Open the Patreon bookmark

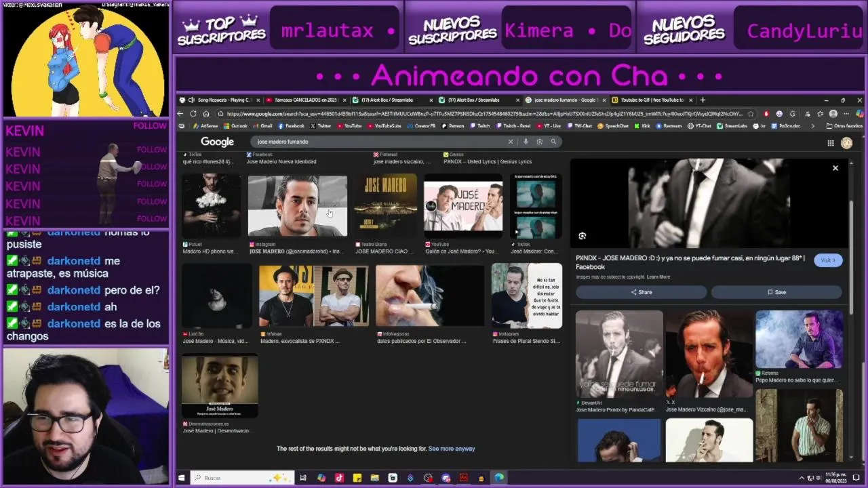tap(452, 126)
